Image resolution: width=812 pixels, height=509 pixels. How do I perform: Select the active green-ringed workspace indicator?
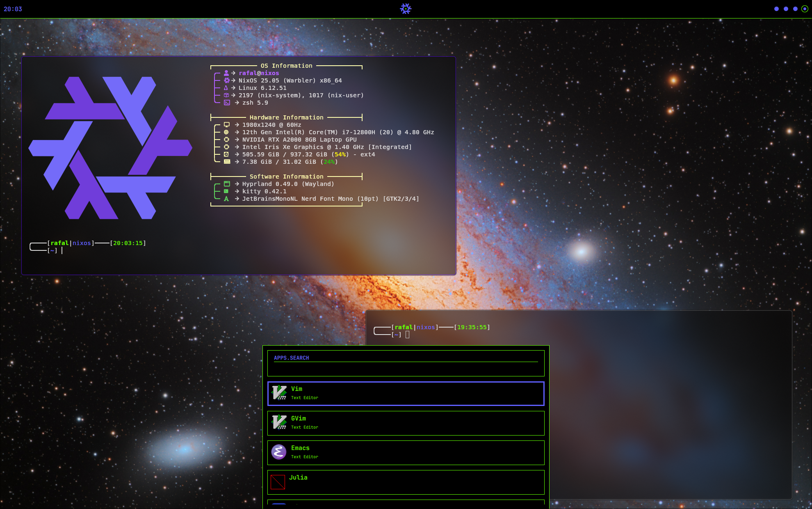tap(805, 9)
